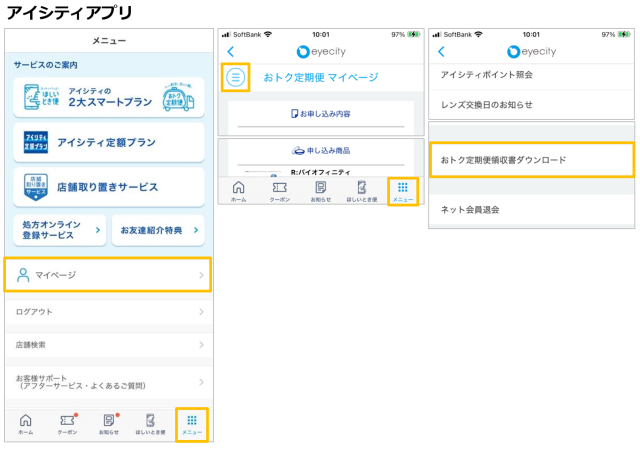The height and width of the screenshot is (451, 640).
Task: Expand the 店舗検索 row chevron
Action: coord(201,345)
